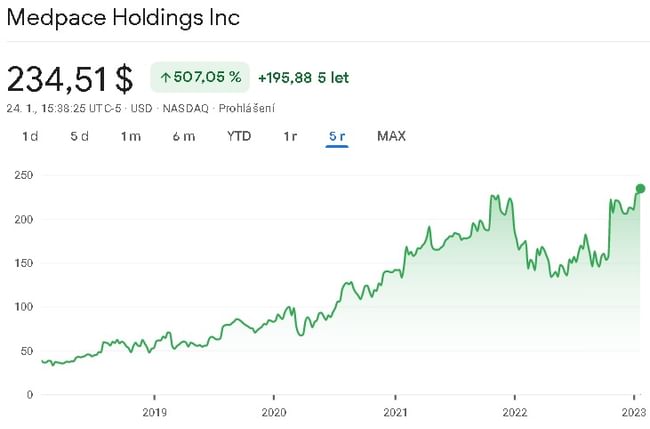Select the 1m chart range
The height and width of the screenshot is (429, 650).
pyautogui.click(x=131, y=136)
